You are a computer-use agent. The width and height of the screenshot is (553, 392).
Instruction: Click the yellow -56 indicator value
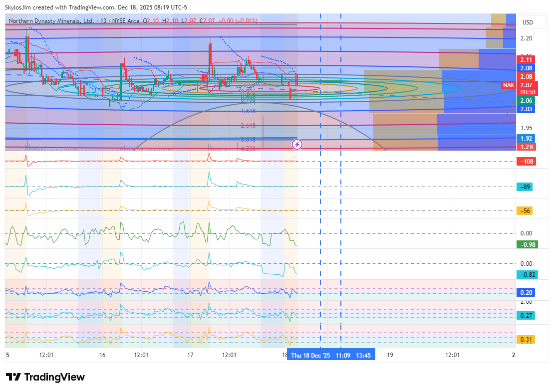(526, 211)
